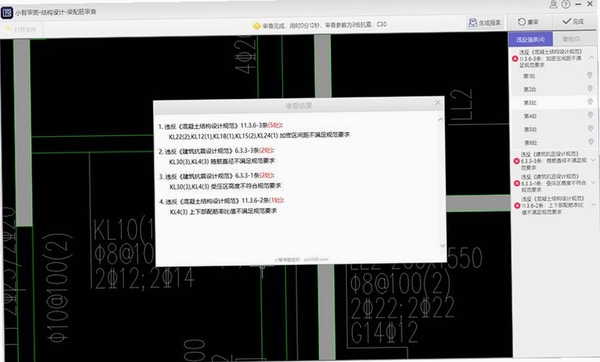Click the dialog's scroll down arrow
600x362 pixels.
(442, 246)
